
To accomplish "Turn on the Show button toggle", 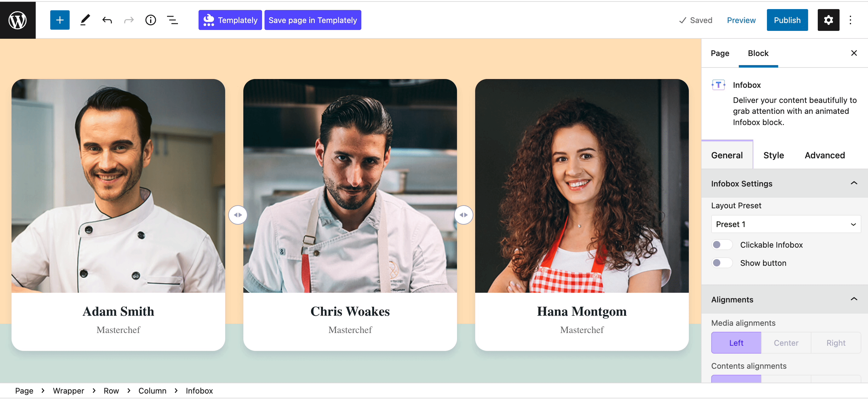I will tap(722, 263).
